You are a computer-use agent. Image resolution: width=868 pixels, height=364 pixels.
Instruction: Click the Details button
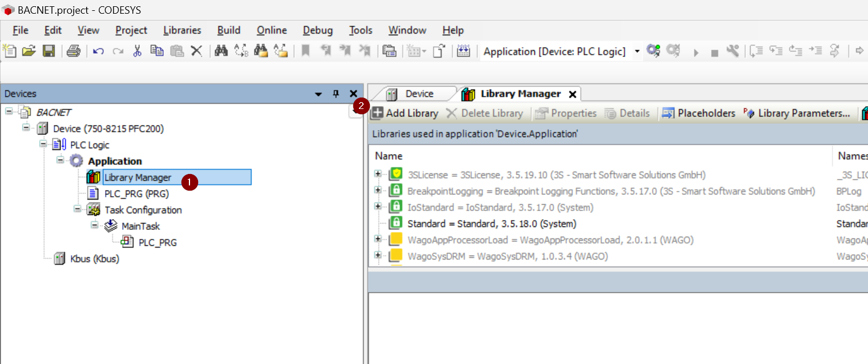[x=627, y=113]
